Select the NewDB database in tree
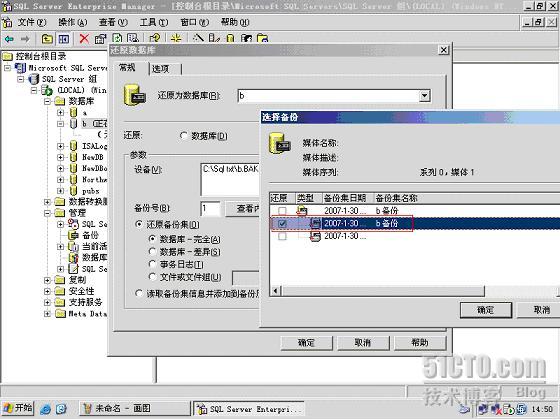The image size is (560, 420). pyautogui.click(x=92, y=157)
